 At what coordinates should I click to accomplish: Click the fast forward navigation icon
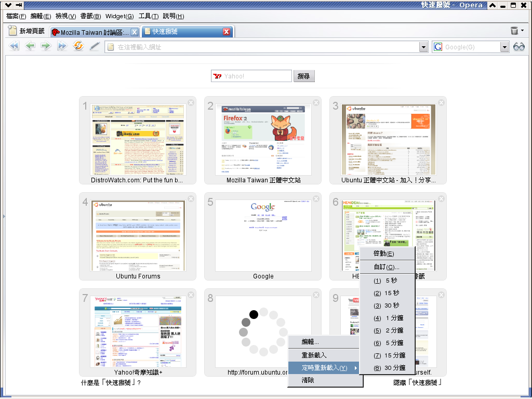[62, 46]
